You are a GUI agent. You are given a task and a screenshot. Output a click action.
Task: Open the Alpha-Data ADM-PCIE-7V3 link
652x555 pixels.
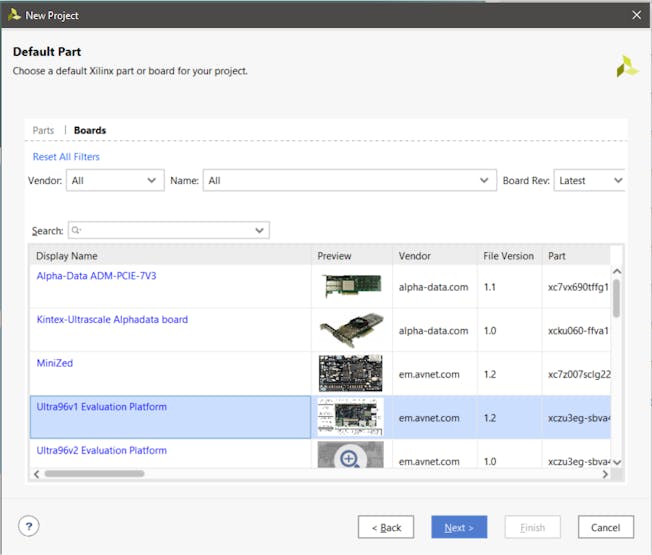[96, 276]
